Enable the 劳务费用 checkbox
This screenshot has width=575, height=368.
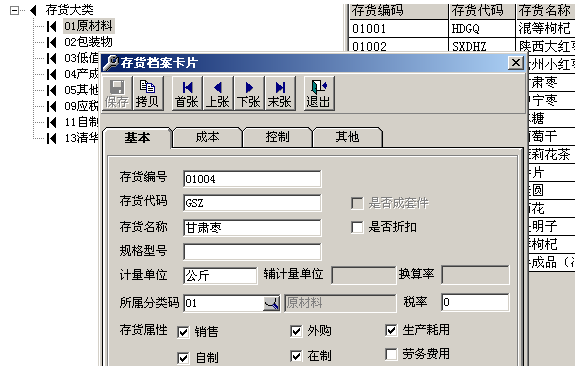[391, 354]
